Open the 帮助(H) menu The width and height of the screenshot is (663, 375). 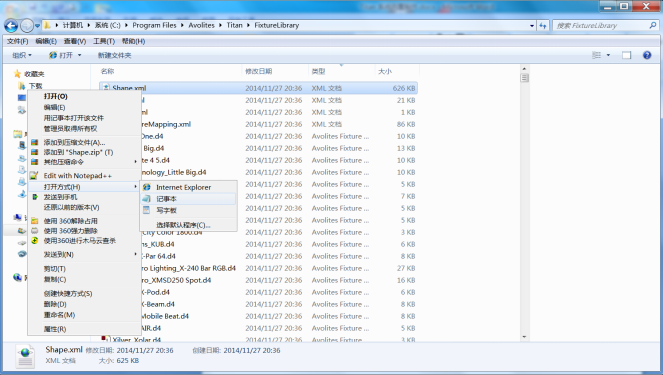133,41
